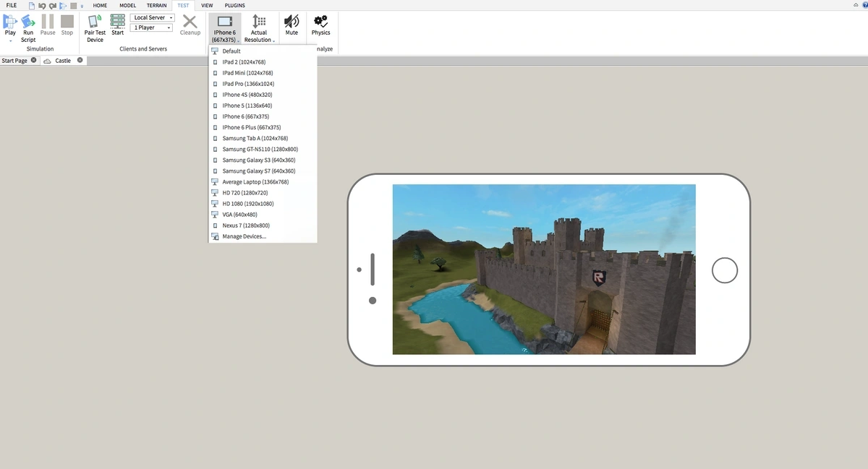This screenshot has height=469, width=868.
Task: Click the Cleanup X icon
Action: click(190, 22)
